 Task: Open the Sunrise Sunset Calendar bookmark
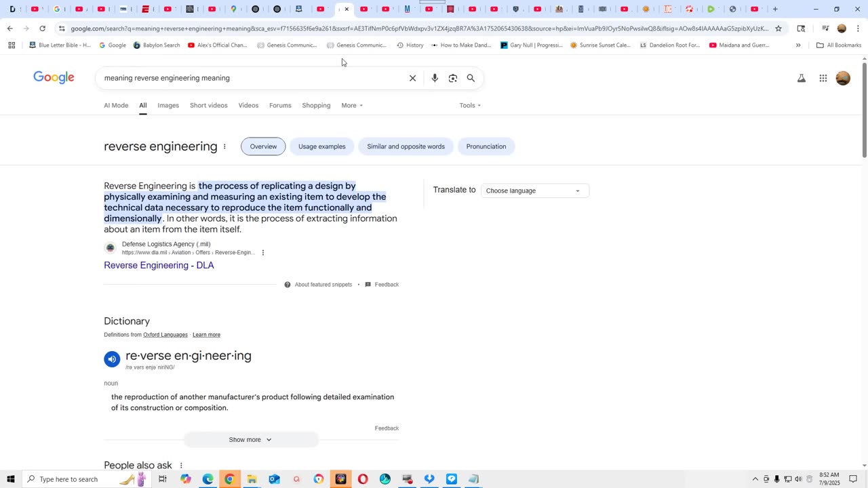[x=600, y=45]
